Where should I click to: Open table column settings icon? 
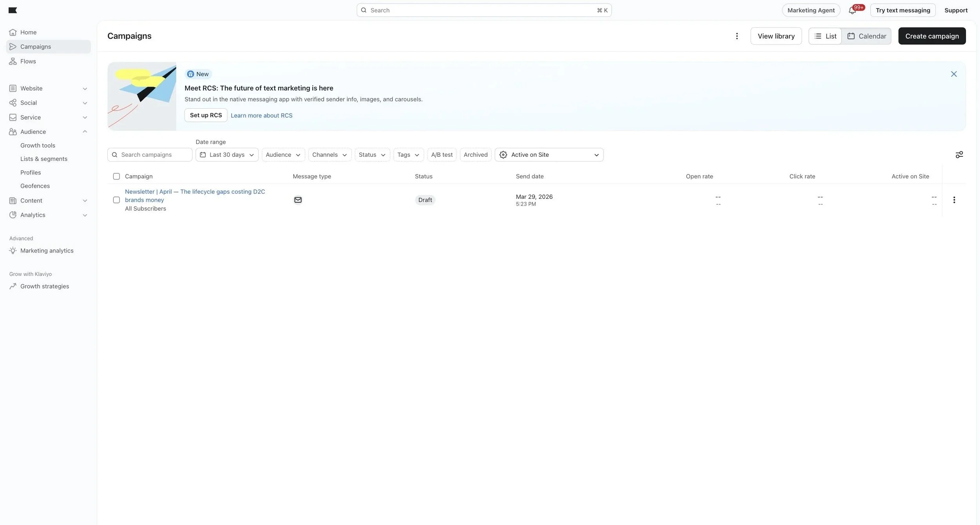pos(959,155)
